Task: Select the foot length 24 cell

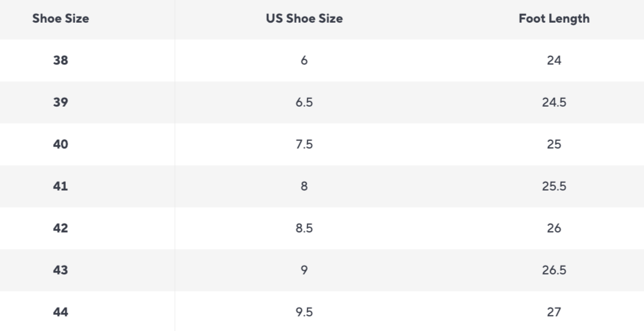Action: (x=554, y=61)
